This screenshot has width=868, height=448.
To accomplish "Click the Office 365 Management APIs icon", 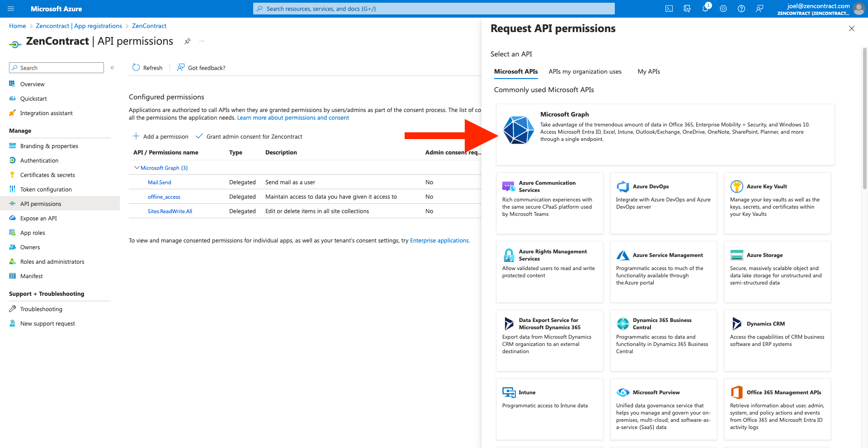I will tap(737, 392).
